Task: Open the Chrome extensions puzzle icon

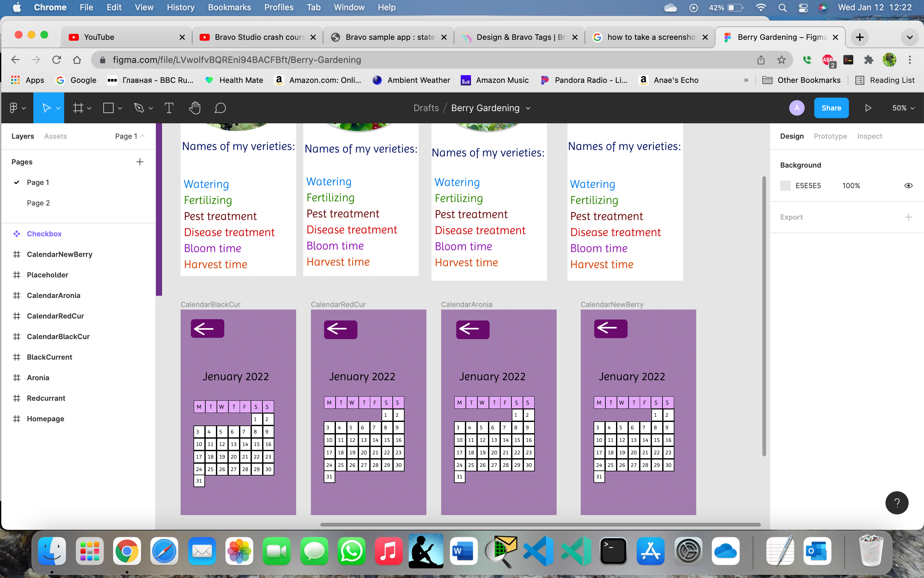Action: click(869, 60)
